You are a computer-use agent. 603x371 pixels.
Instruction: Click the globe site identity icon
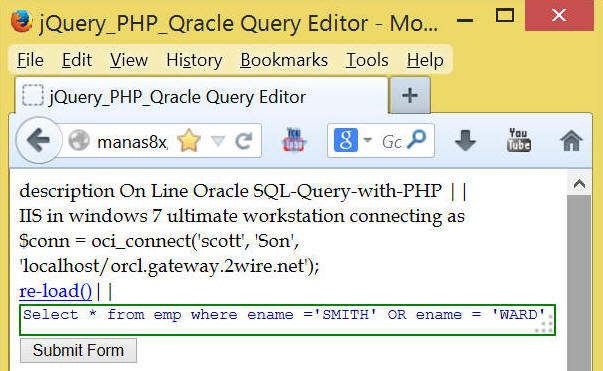pyautogui.click(x=79, y=140)
